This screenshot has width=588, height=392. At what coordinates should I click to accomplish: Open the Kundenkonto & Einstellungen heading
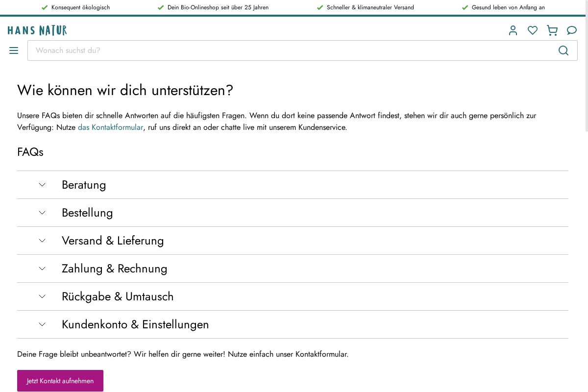tap(135, 324)
